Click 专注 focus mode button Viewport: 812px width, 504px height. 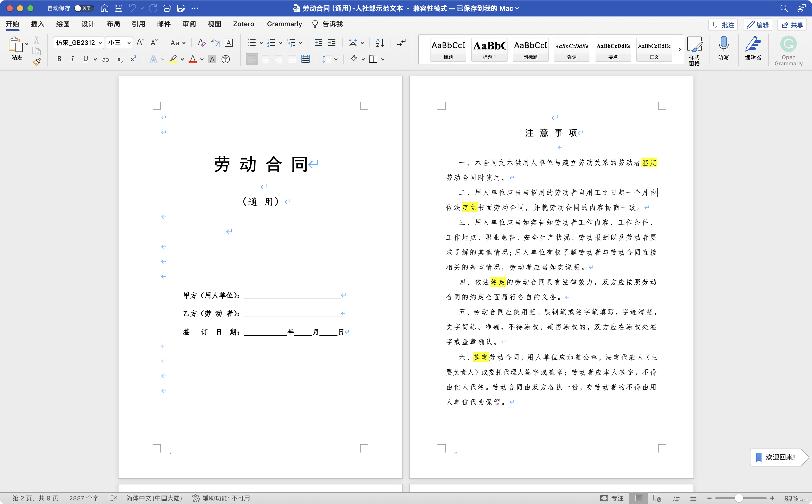coord(612,498)
